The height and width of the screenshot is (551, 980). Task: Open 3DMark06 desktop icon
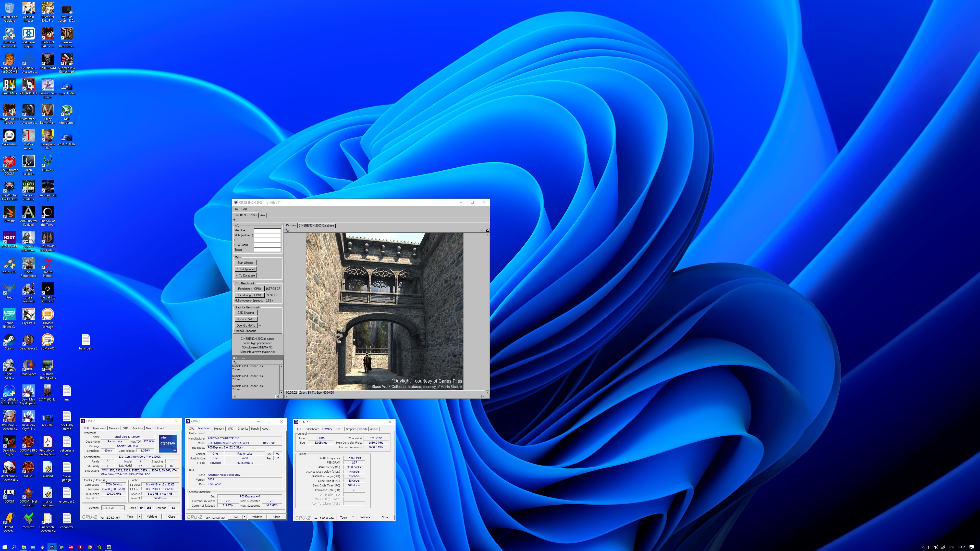(x=47, y=342)
